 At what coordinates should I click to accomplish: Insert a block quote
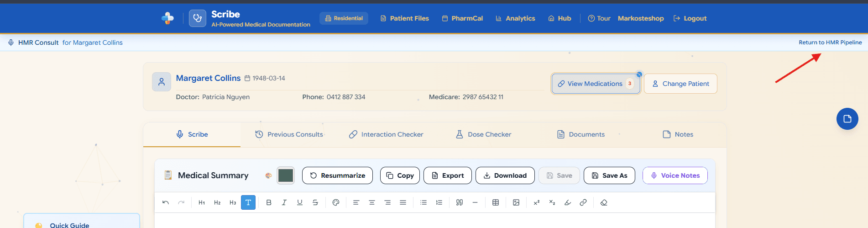point(460,202)
